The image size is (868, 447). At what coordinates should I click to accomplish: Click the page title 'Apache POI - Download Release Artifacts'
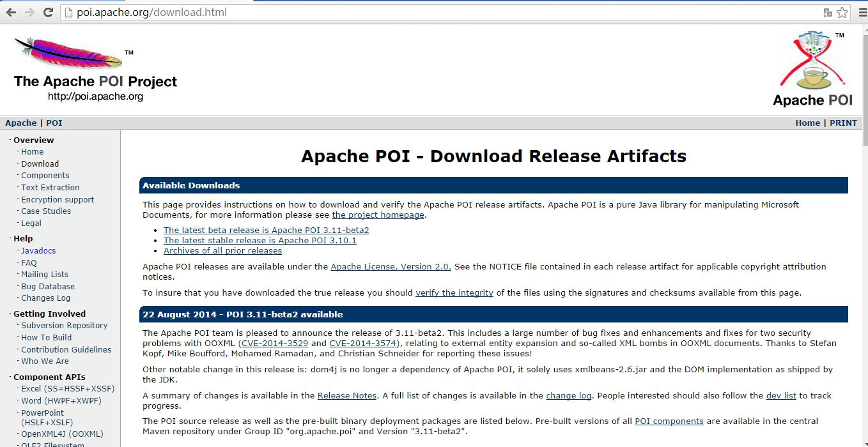coord(493,156)
